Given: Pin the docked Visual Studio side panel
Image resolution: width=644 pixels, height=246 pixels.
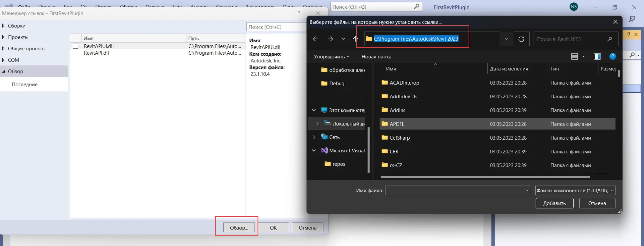Looking at the screenshot, I should click(629, 34).
